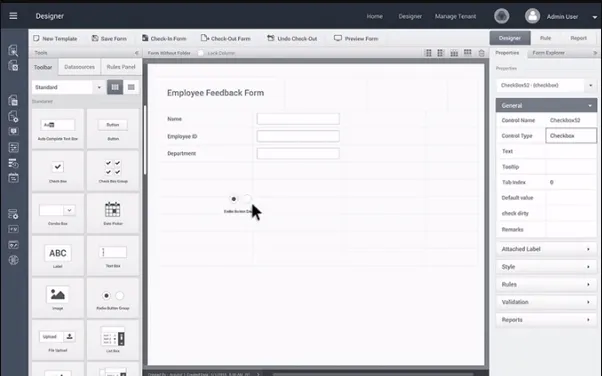Image resolution: width=602 pixels, height=376 pixels.
Task: Switch toolbox to list view
Action: (131, 87)
